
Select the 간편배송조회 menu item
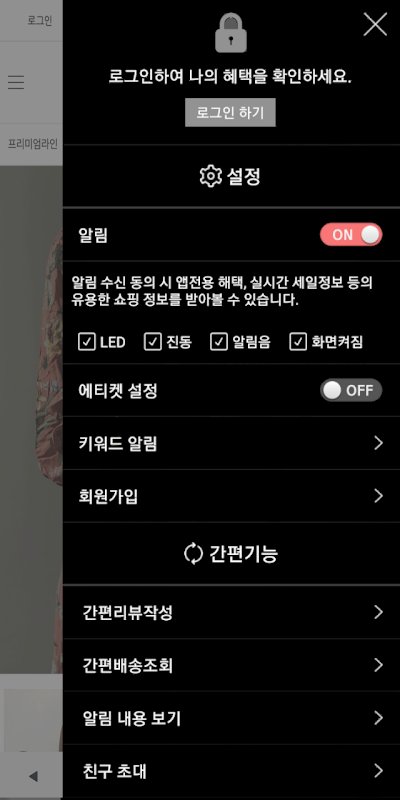pyautogui.click(x=231, y=665)
